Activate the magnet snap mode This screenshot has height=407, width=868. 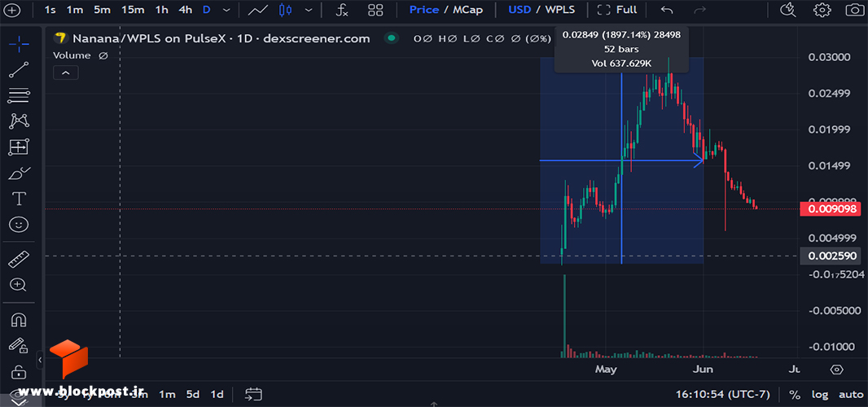point(19,320)
